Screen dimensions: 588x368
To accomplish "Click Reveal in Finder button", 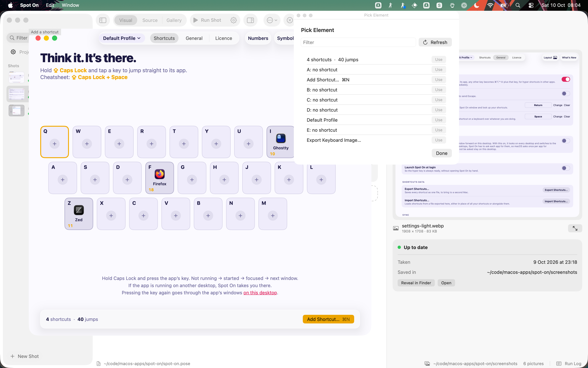I will (x=416, y=283).
